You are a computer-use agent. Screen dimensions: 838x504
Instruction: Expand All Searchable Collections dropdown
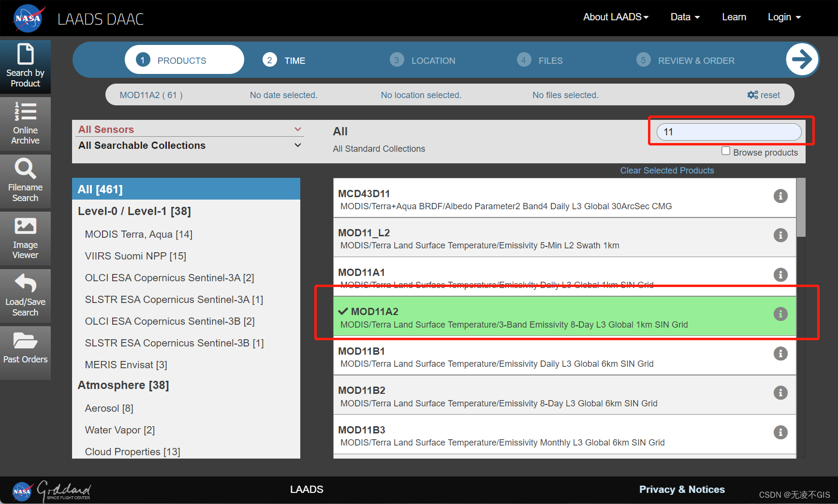(x=190, y=145)
